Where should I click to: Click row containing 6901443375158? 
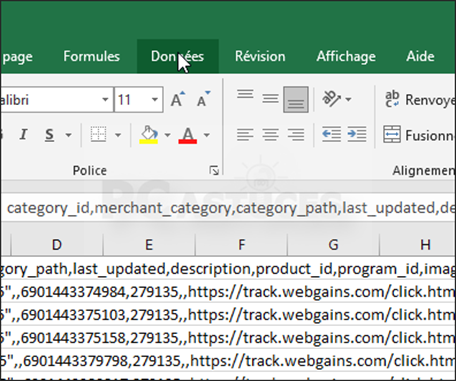point(228,338)
